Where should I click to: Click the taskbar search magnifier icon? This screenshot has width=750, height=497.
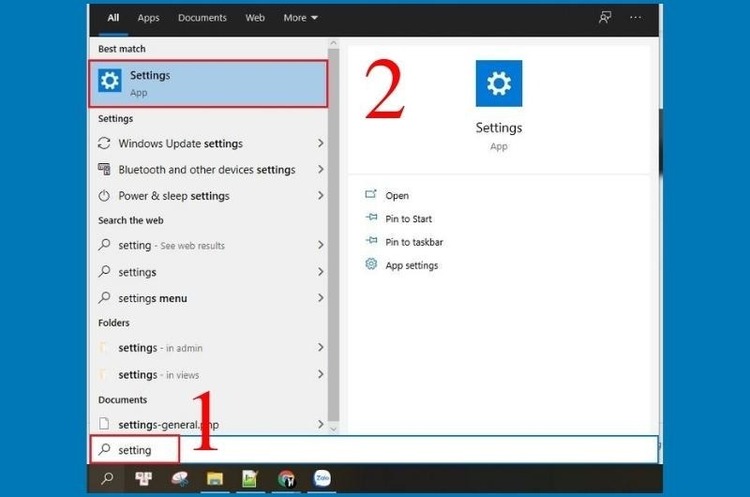[106, 480]
